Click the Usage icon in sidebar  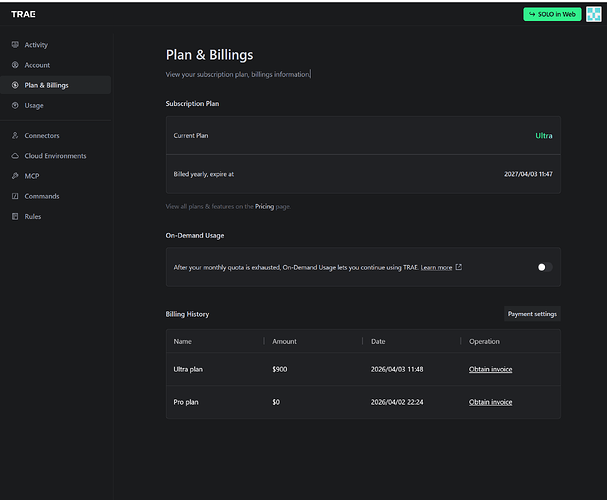pyautogui.click(x=15, y=105)
